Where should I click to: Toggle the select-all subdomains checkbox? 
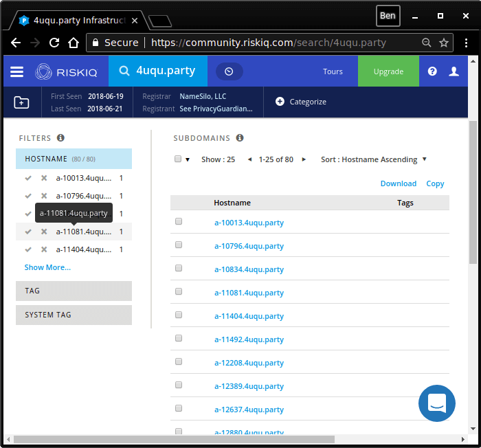(178, 159)
